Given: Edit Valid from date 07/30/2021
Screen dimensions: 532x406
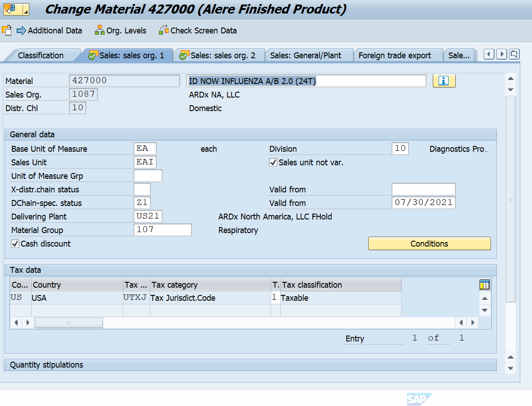Looking at the screenshot, I should pos(423,203).
